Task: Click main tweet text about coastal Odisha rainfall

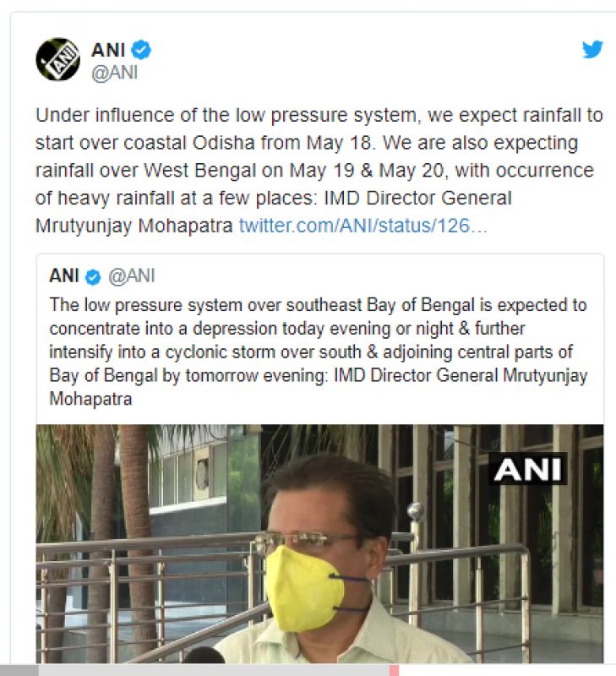Action: [319, 171]
